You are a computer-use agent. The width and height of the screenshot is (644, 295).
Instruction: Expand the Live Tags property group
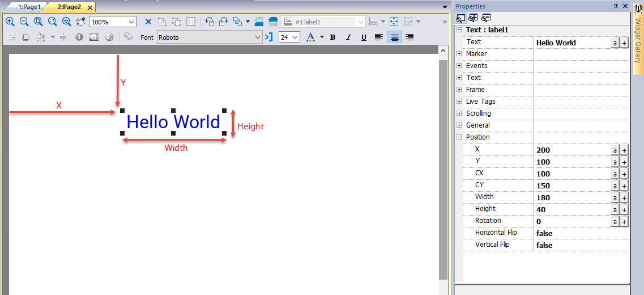[459, 101]
